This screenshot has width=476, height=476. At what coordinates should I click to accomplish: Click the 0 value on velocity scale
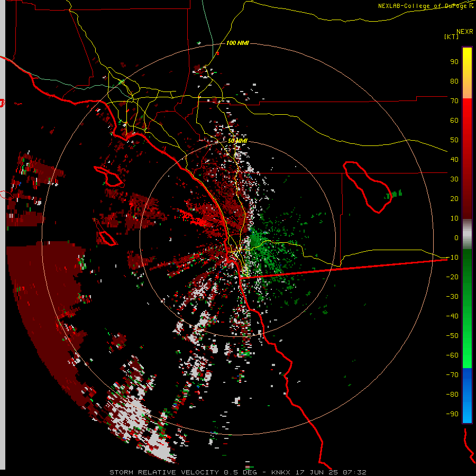point(456,237)
